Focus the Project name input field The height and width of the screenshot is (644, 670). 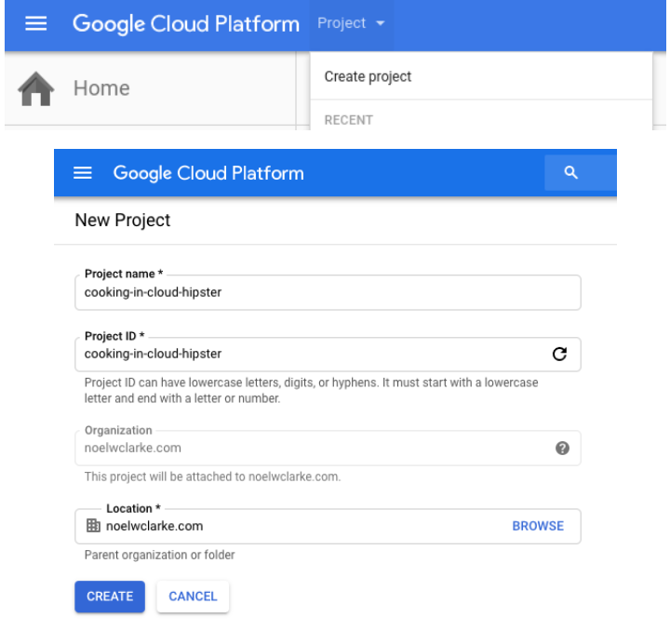[326, 292]
